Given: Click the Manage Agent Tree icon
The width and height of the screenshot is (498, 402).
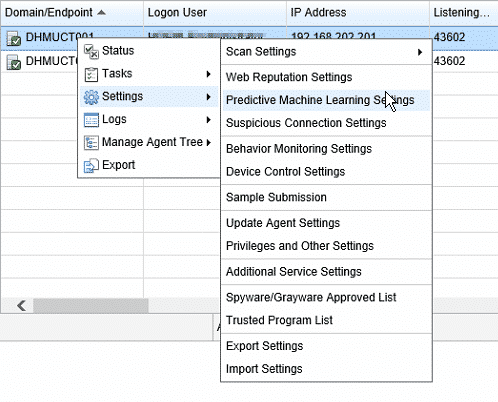Looking at the screenshot, I should point(91,143).
